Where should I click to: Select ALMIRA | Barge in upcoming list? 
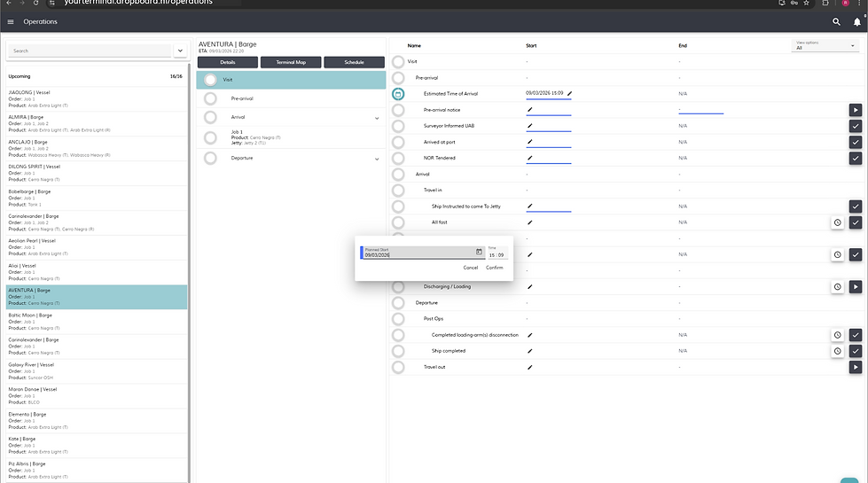click(x=97, y=123)
